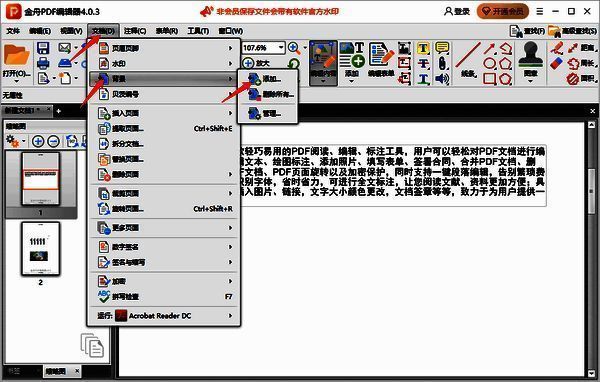Screen dimensions: 600x382
Task: Choose 插入页面 menu item
Action: [x=165, y=113]
